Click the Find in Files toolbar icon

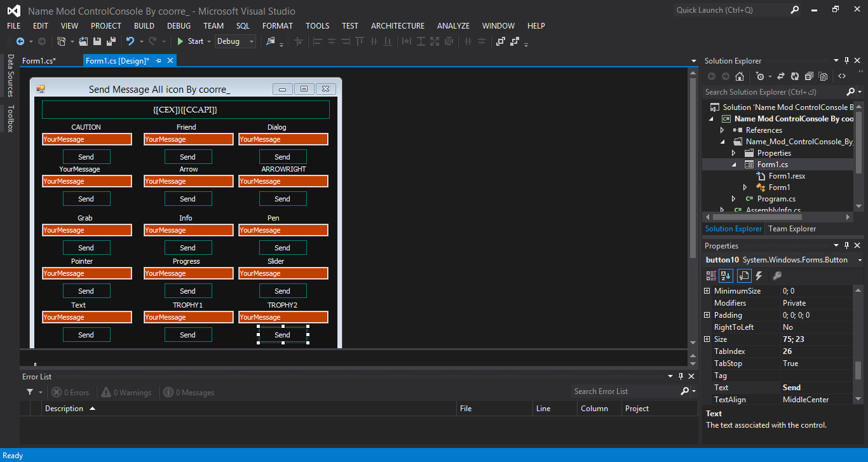[x=271, y=41]
